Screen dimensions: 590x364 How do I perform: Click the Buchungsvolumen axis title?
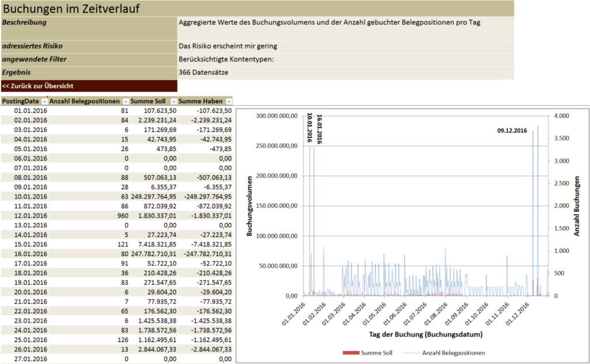249,206
